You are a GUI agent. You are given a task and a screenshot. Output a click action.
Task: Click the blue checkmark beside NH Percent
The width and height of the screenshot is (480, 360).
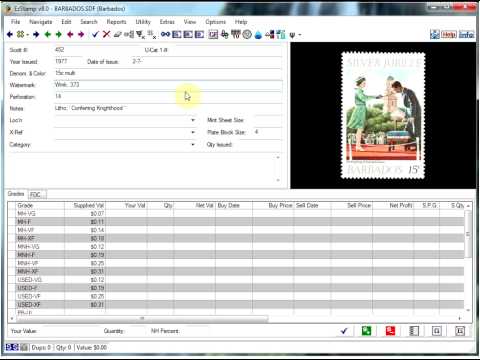click(344, 331)
